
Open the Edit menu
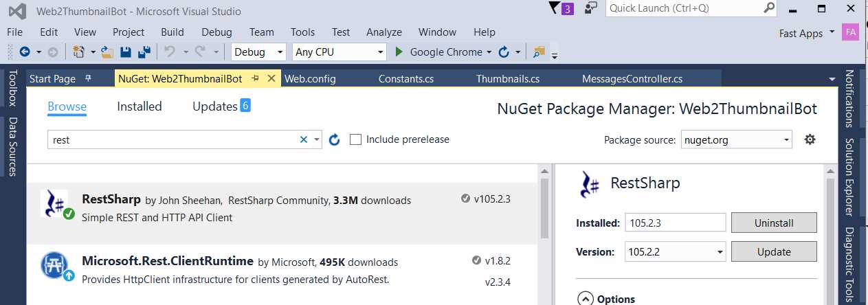tap(49, 32)
